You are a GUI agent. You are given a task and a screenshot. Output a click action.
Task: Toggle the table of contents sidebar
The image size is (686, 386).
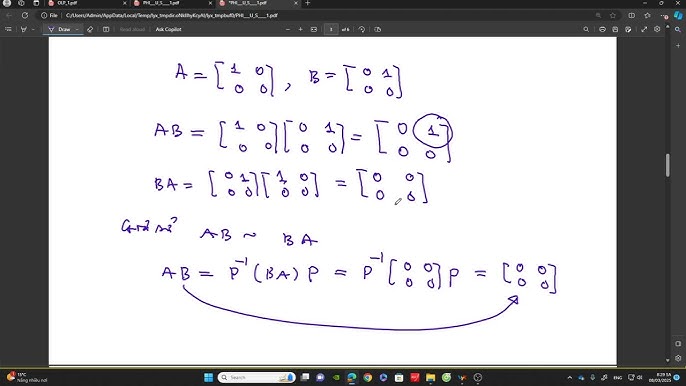8,29
